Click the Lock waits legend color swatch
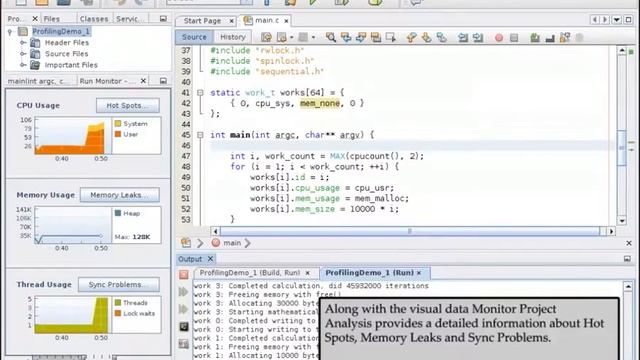The image size is (640, 360). coord(118,313)
